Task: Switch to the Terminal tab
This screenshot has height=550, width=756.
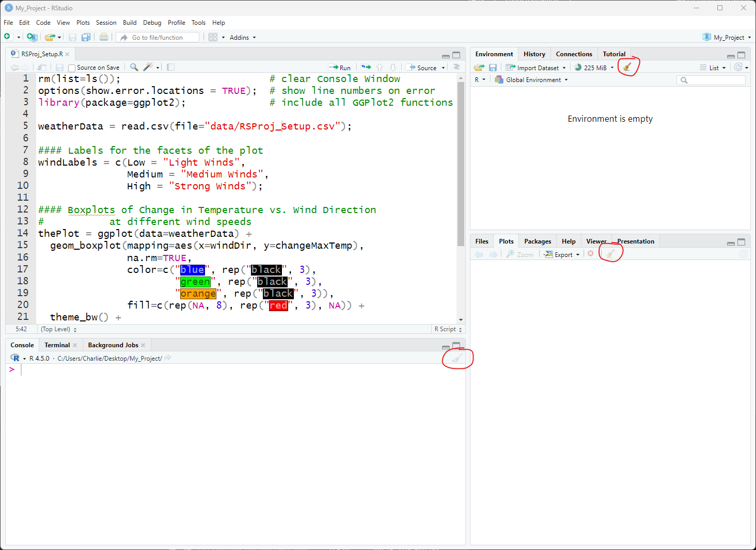Action: tap(57, 345)
